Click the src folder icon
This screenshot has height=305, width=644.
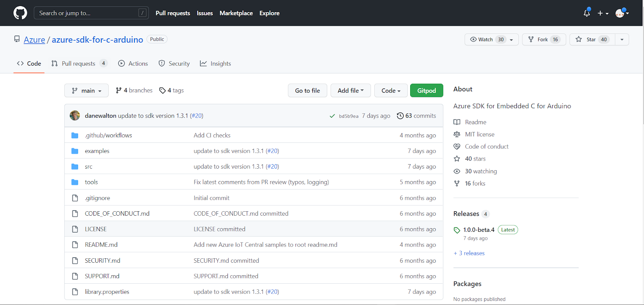75,167
